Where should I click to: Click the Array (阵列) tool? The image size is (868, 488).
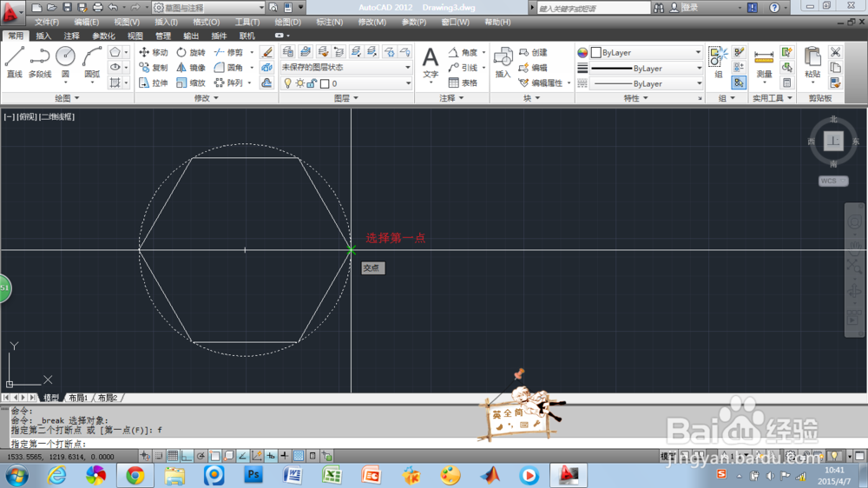tap(228, 83)
